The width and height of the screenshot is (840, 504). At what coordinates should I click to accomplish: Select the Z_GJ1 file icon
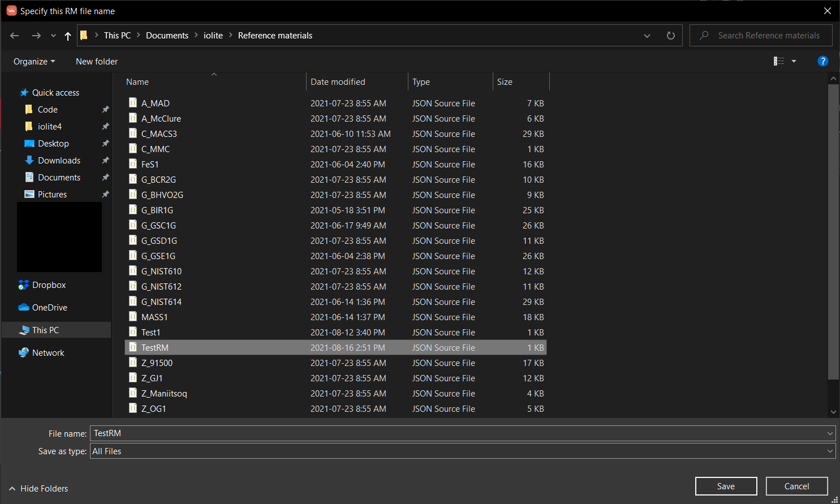[x=133, y=377]
